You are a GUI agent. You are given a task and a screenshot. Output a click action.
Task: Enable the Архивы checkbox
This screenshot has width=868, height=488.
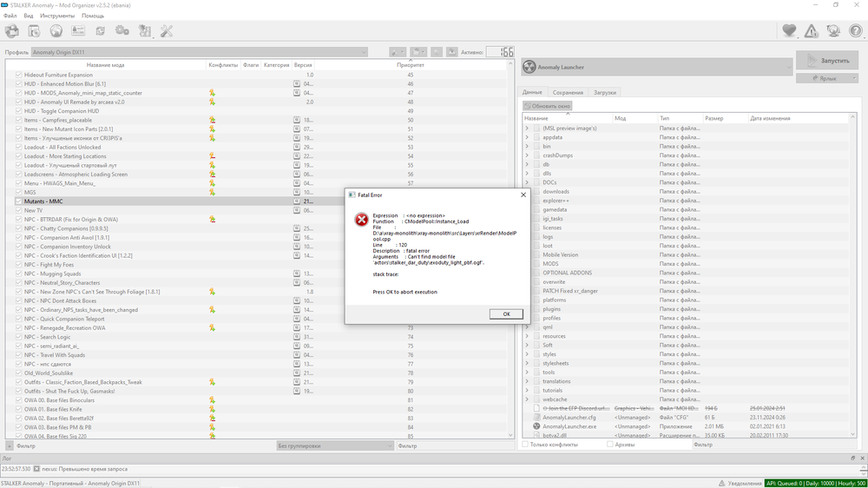[x=609, y=445]
